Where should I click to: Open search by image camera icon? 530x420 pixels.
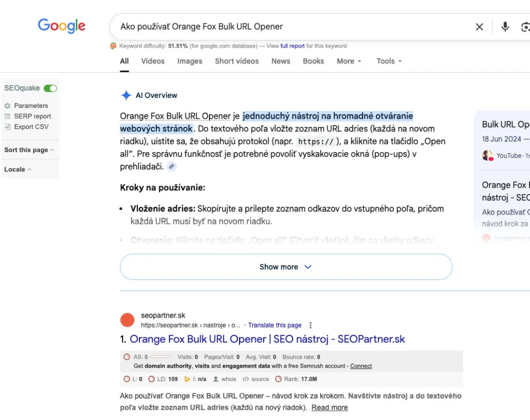click(x=526, y=27)
